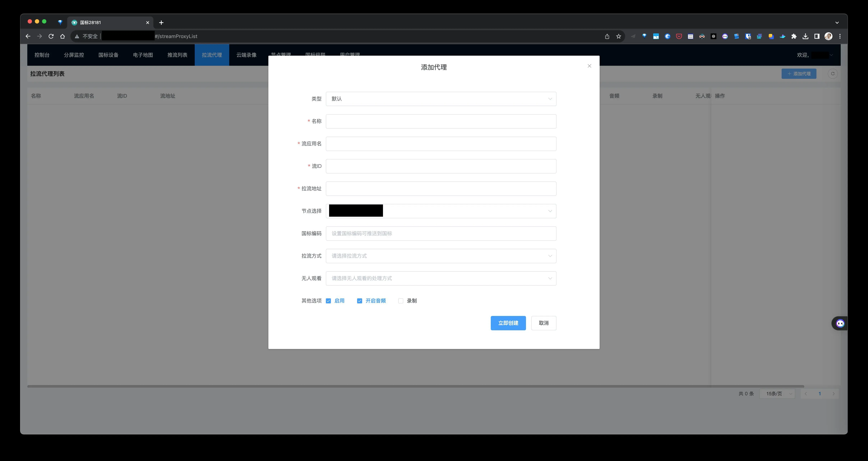Open the 无人观看 dropdown
Screen dimensions: 868x461
441,278
